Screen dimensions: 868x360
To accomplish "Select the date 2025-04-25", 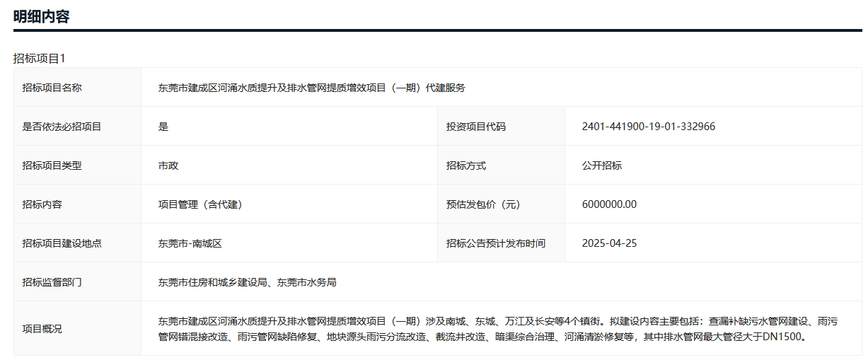I will [609, 243].
